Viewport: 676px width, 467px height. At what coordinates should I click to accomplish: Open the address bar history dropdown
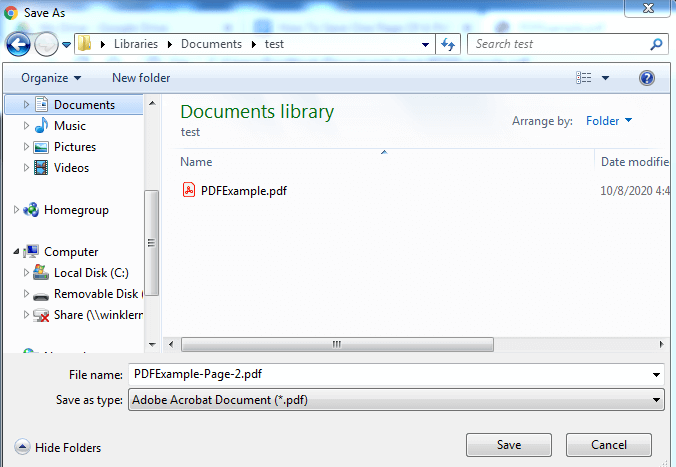tap(426, 44)
